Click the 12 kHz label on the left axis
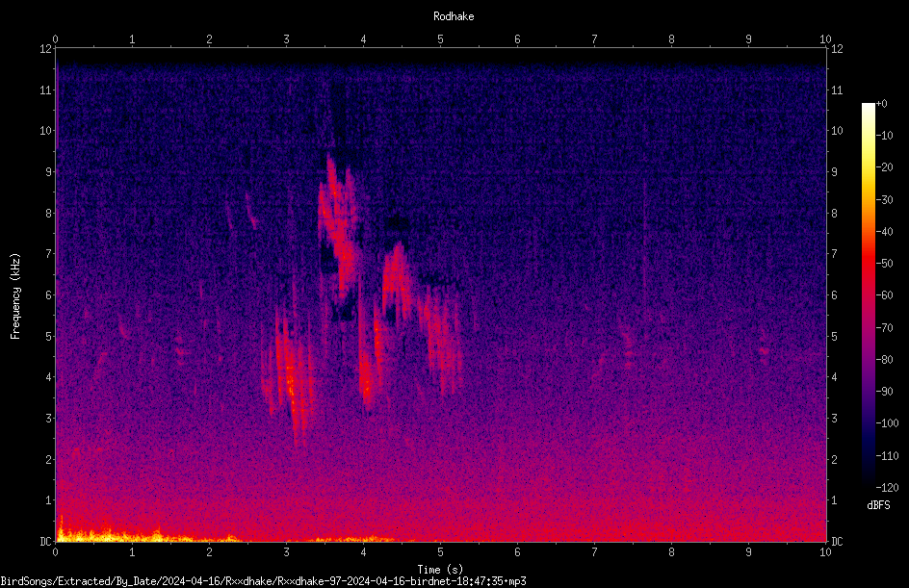Viewport: 909px width, 588px height. click(x=46, y=49)
